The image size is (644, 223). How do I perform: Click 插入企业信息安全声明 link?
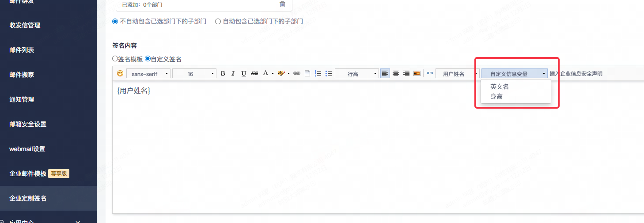576,74
